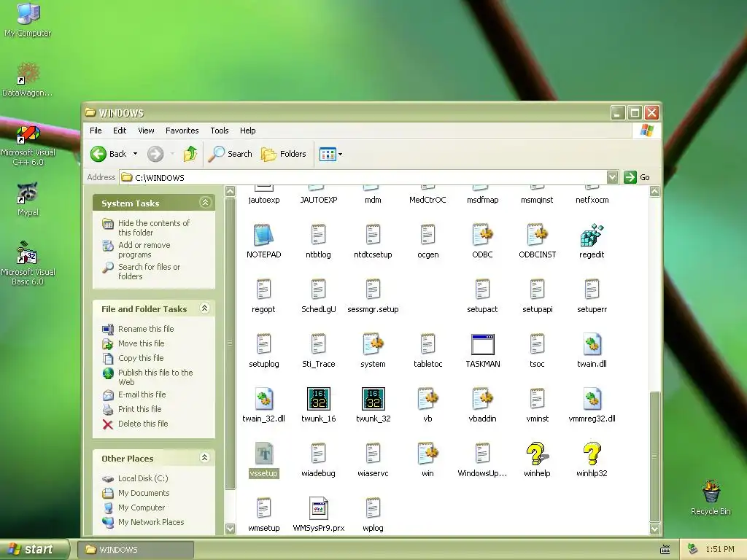Select the WindowsUp... log file icon

(x=483, y=454)
